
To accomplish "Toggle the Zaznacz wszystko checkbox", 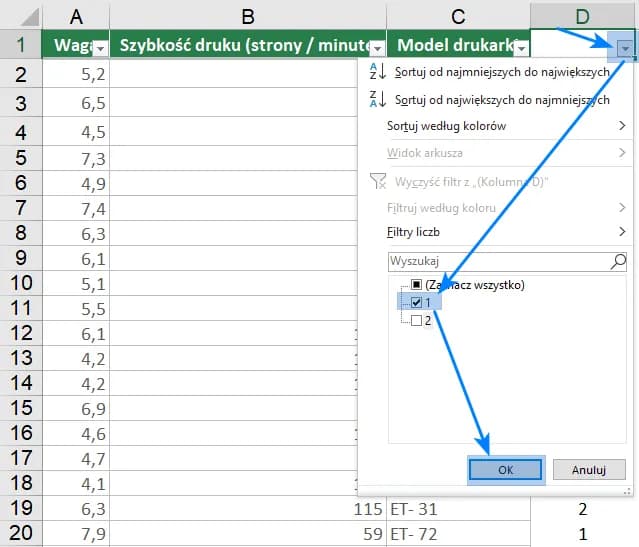I will tap(416, 285).
